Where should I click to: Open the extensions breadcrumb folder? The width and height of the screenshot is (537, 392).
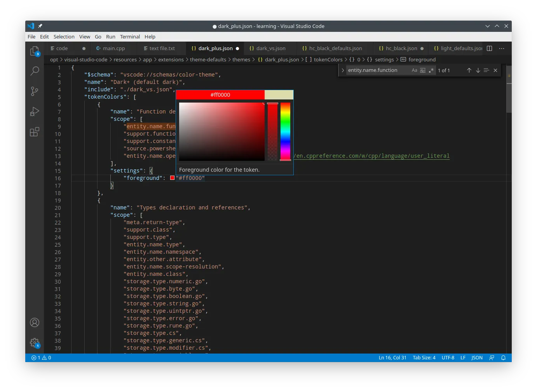[x=171, y=59]
